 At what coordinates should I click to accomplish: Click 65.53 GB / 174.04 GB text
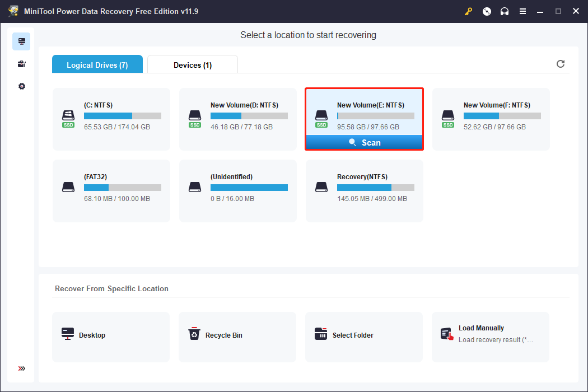(117, 127)
